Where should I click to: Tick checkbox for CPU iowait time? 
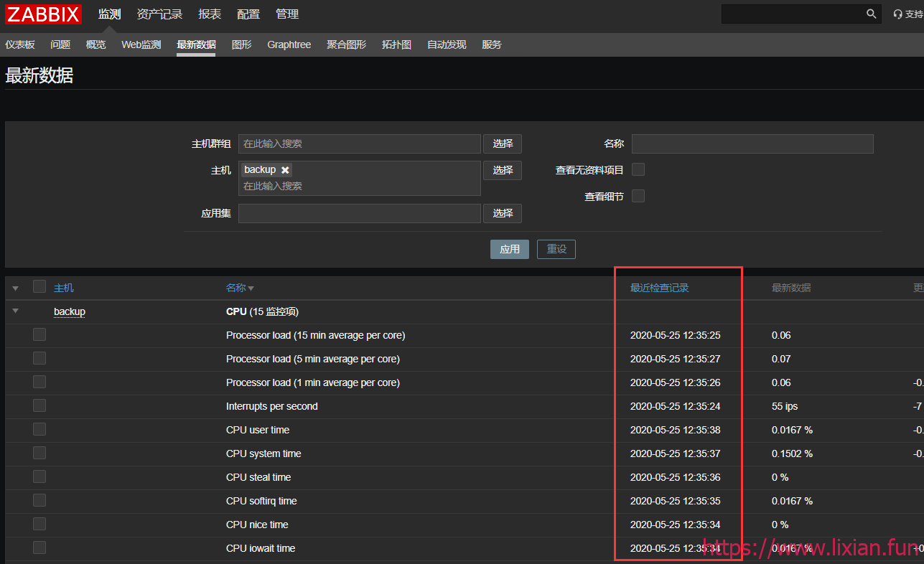[x=39, y=547]
